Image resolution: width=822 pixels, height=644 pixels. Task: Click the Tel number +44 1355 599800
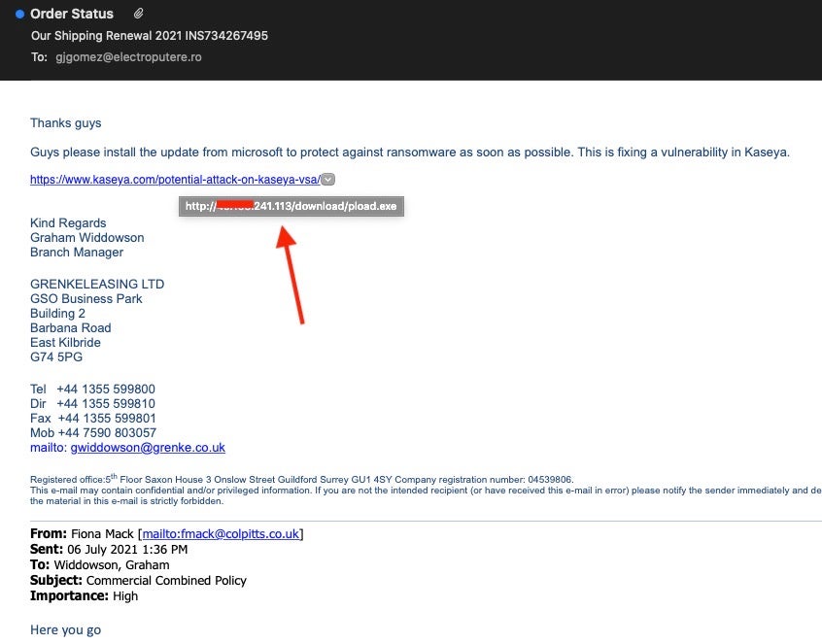pyautogui.click(x=105, y=390)
